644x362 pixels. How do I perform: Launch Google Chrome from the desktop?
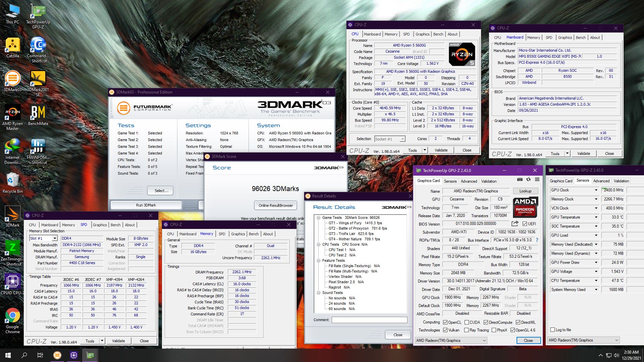coord(12,321)
